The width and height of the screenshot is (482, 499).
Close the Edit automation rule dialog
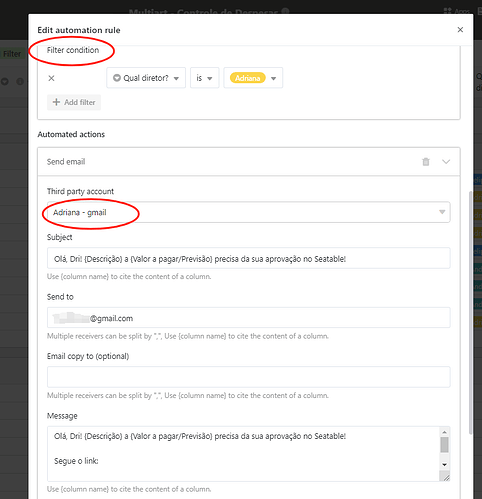pyautogui.click(x=460, y=30)
